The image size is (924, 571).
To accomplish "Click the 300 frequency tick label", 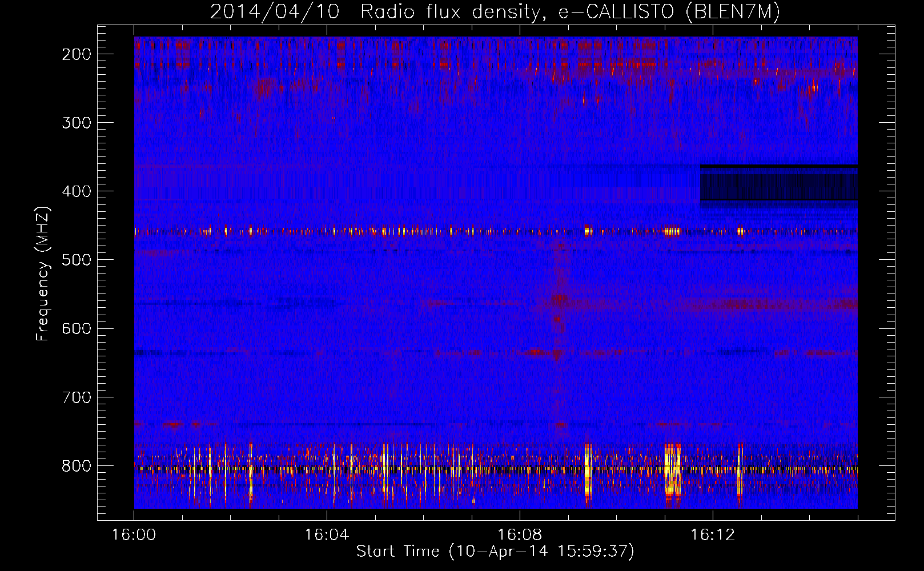I will click(x=77, y=123).
